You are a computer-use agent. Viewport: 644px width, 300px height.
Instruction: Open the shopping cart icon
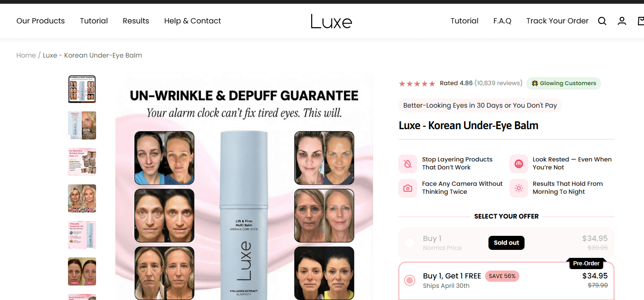point(641,21)
